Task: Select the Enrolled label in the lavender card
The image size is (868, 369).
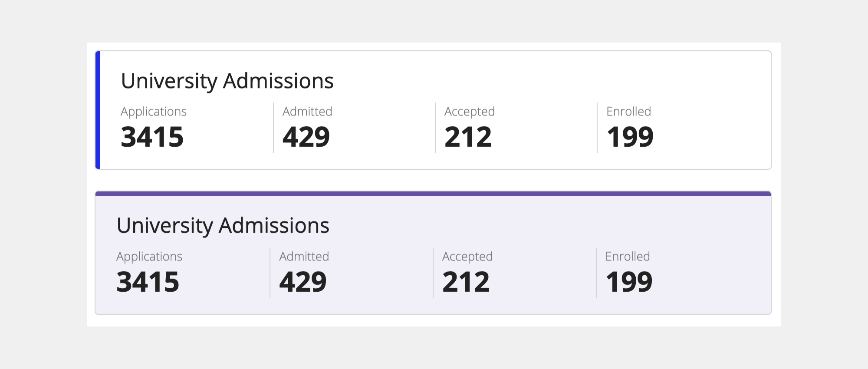Action: [x=628, y=257]
